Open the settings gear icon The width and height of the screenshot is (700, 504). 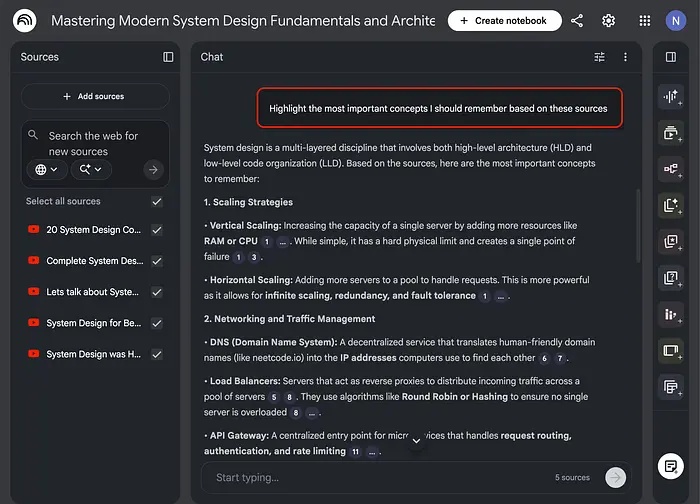[608, 21]
